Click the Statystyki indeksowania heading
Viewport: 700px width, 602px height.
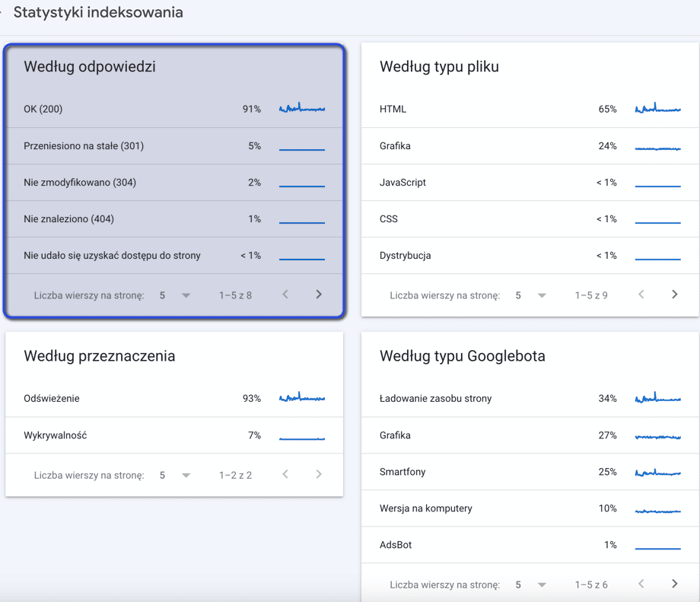coord(97,12)
